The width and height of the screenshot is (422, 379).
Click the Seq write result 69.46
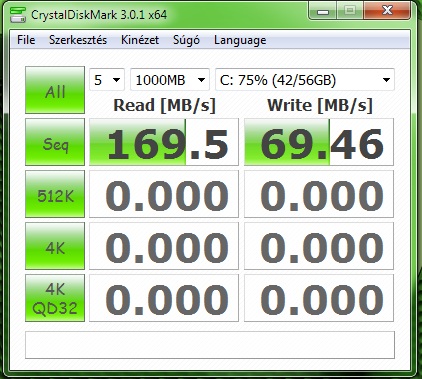tap(319, 142)
